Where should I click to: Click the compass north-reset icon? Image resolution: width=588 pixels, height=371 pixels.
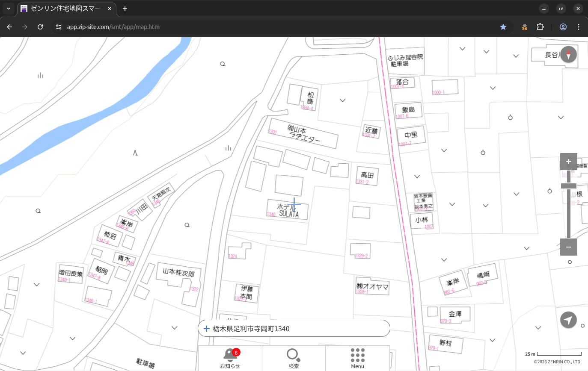pyautogui.click(x=568, y=55)
